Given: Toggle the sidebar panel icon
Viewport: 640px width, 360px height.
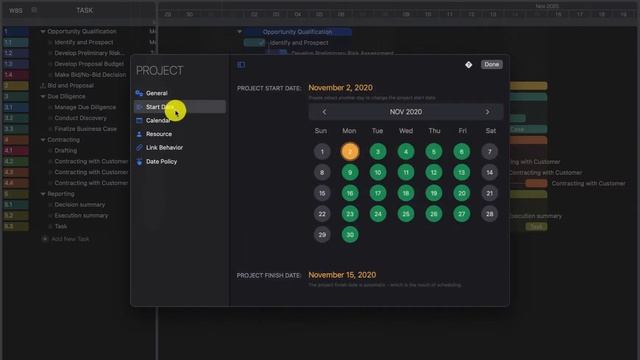Looking at the screenshot, I should 241,64.
